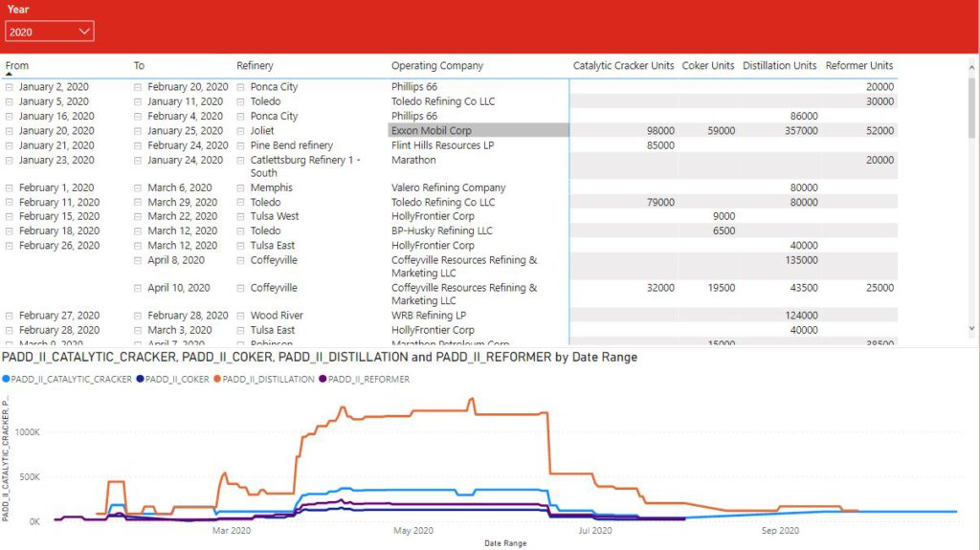Click the sort arrow under From header
Viewport: 980px width, 550px height.
[9, 74]
